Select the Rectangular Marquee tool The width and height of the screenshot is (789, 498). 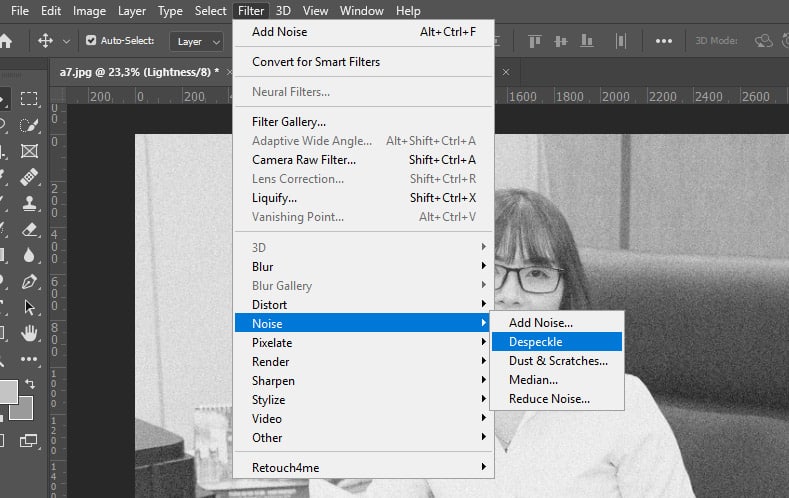pos(29,98)
